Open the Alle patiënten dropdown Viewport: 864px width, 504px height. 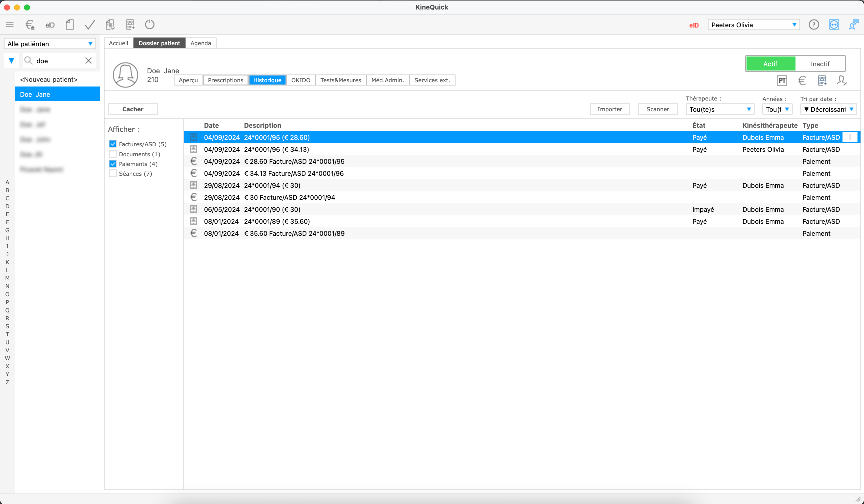tap(50, 43)
